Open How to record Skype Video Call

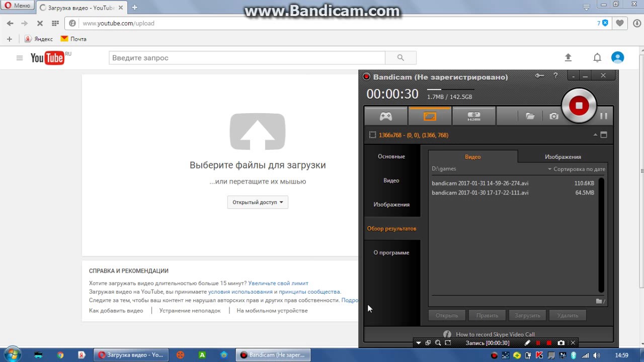pyautogui.click(x=495, y=334)
